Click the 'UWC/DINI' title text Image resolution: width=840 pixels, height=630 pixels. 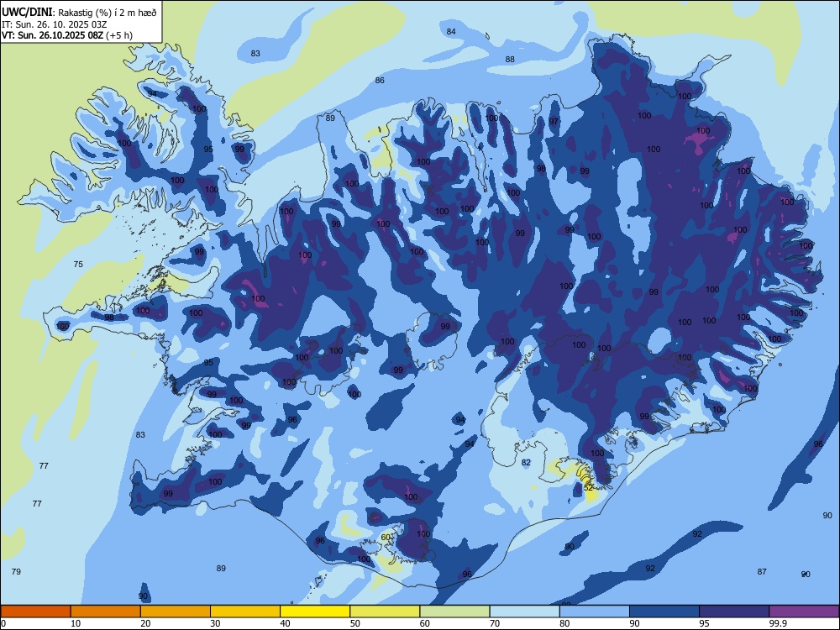pyautogui.click(x=26, y=12)
